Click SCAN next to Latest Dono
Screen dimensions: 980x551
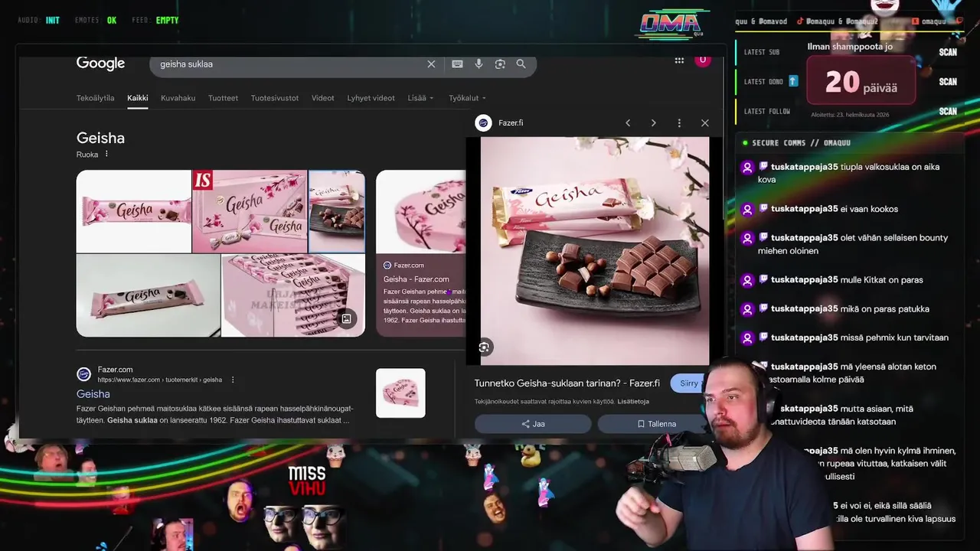coord(948,81)
